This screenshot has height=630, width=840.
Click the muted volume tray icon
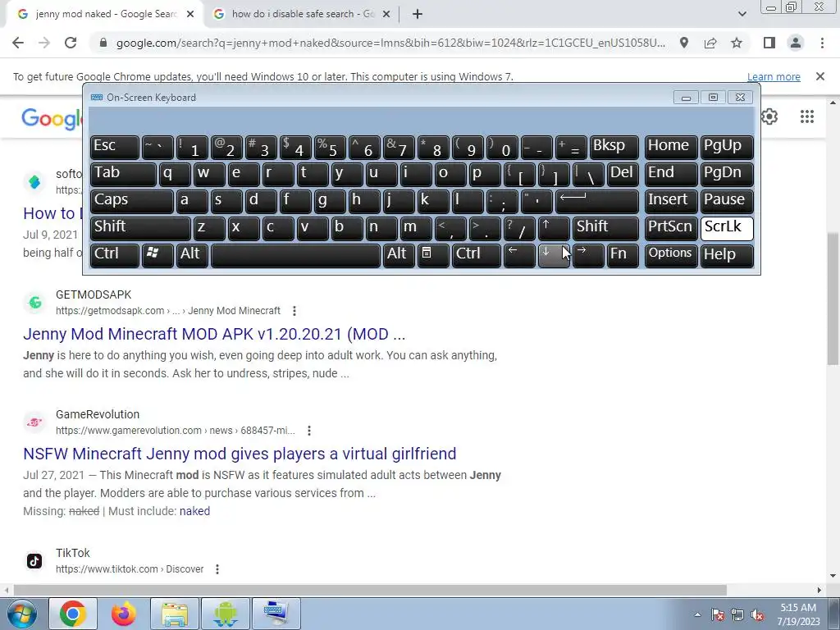[757, 614]
